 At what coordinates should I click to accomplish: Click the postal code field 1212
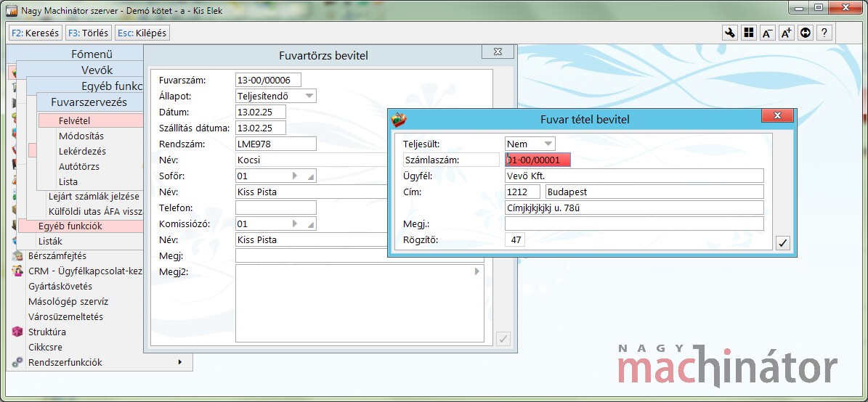pyautogui.click(x=522, y=192)
